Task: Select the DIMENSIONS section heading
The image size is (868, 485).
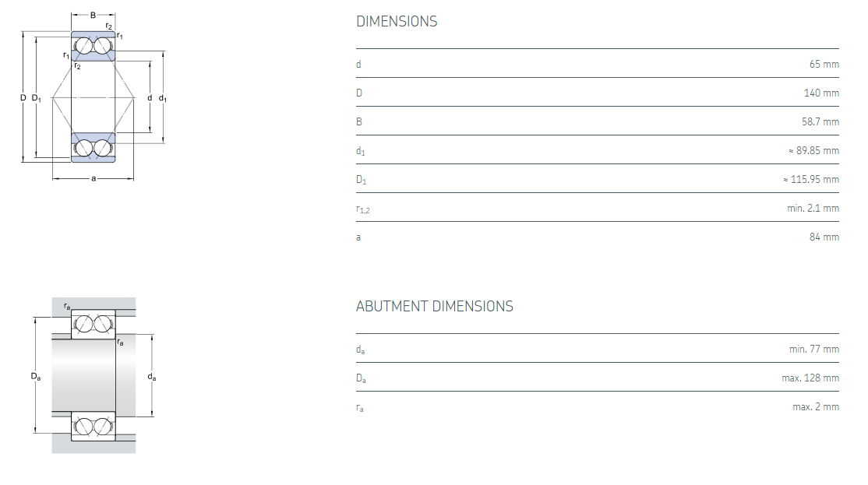Action: coord(397,22)
